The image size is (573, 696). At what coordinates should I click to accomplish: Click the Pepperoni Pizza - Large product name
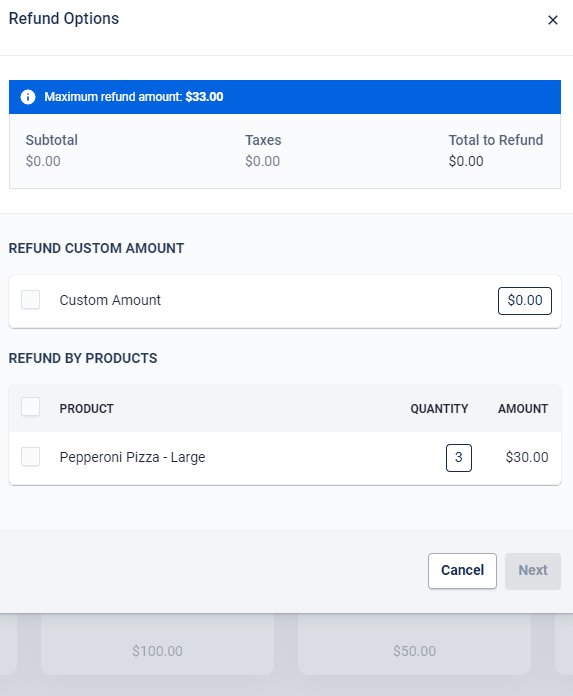(132, 457)
